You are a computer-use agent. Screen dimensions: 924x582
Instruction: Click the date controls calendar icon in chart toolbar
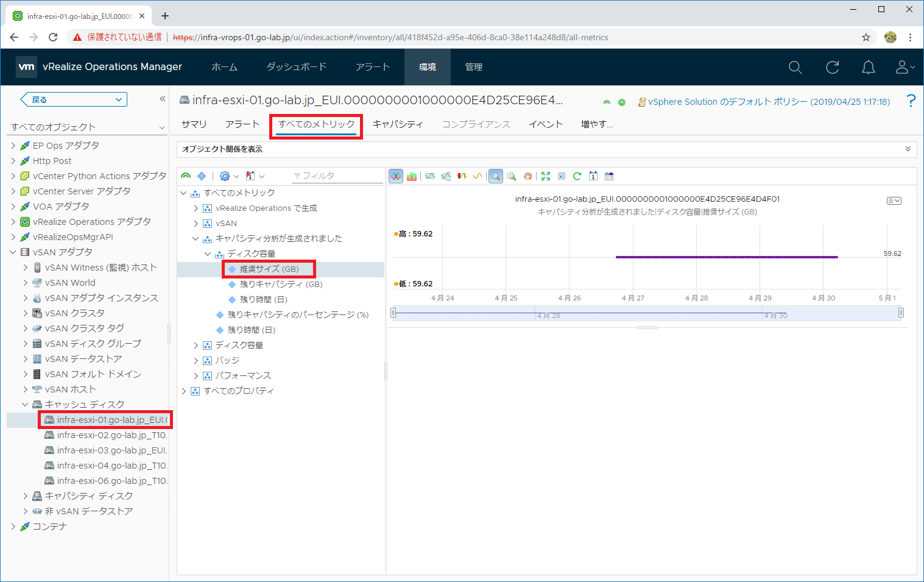[x=593, y=176]
